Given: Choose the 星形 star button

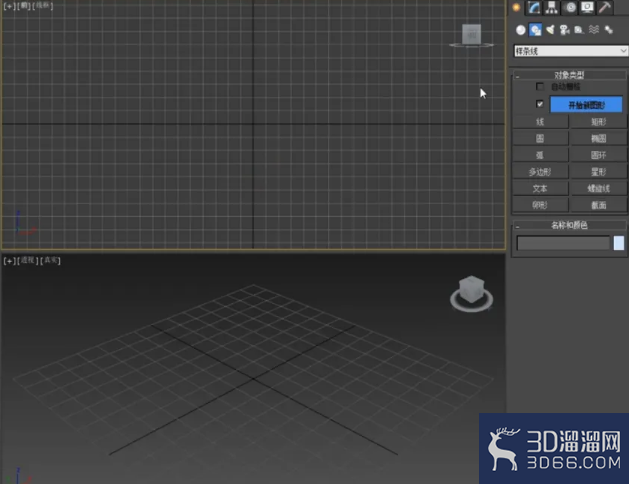Looking at the screenshot, I should coord(599,172).
